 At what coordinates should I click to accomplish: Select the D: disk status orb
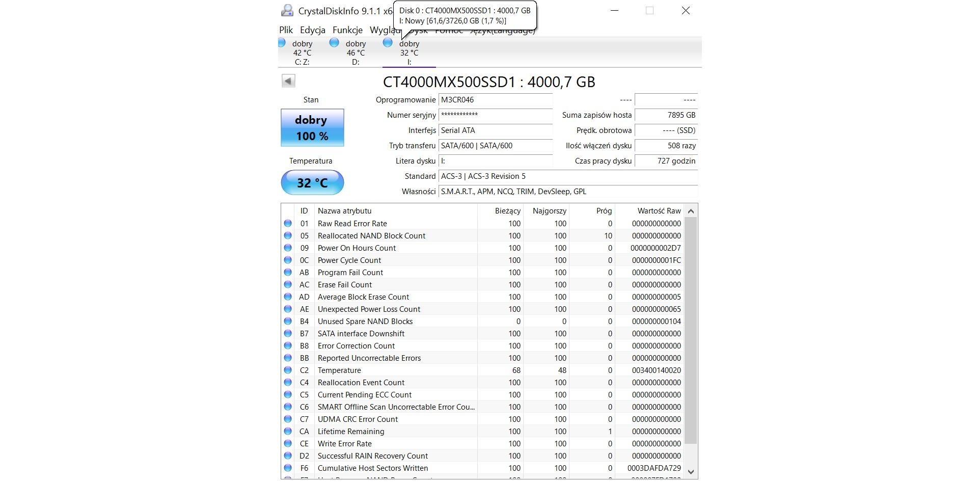334,43
